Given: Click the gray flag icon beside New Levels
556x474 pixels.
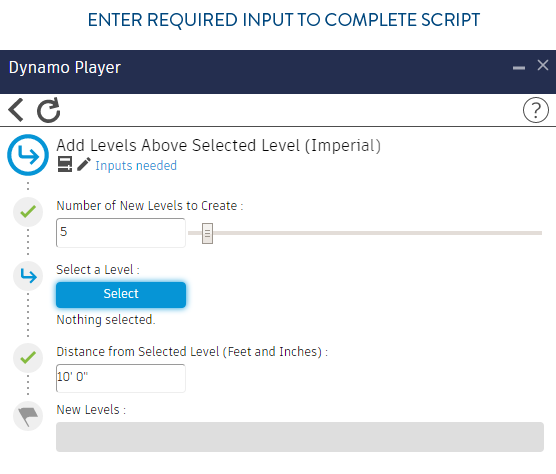Looking at the screenshot, I should click(x=28, y=416).
